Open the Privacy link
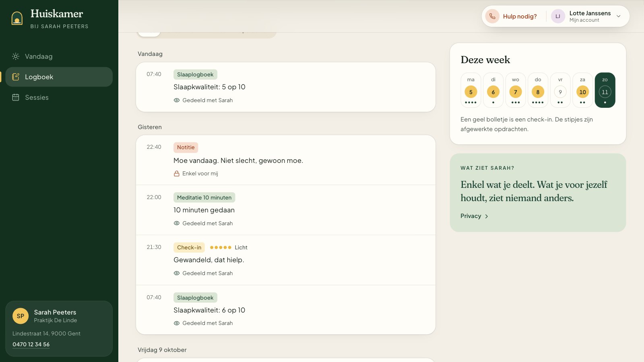The height and width of the screenshot is (362, 644). coord(471,216)
